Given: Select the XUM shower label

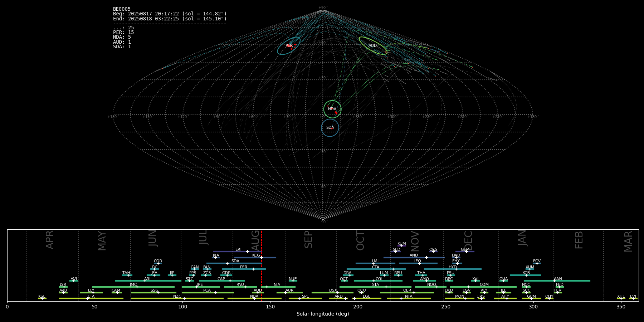Looking at the screenshot, I should click(530, 267).
